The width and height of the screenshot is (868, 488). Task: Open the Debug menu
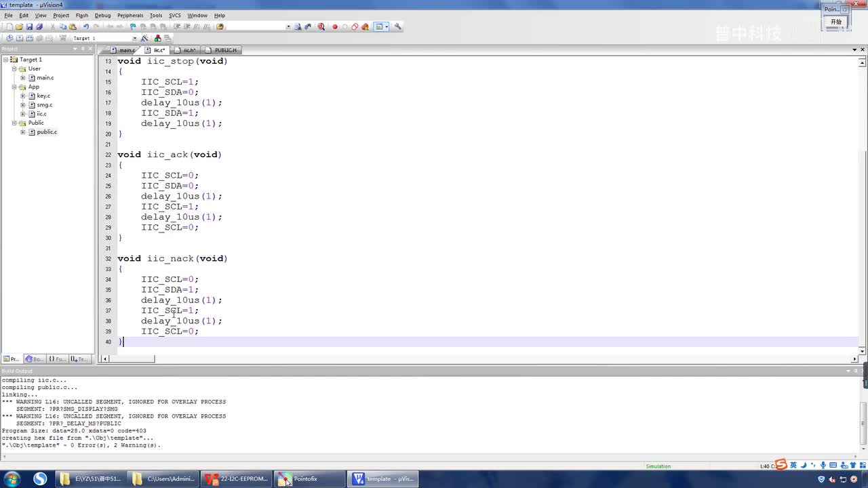point(102,15)
